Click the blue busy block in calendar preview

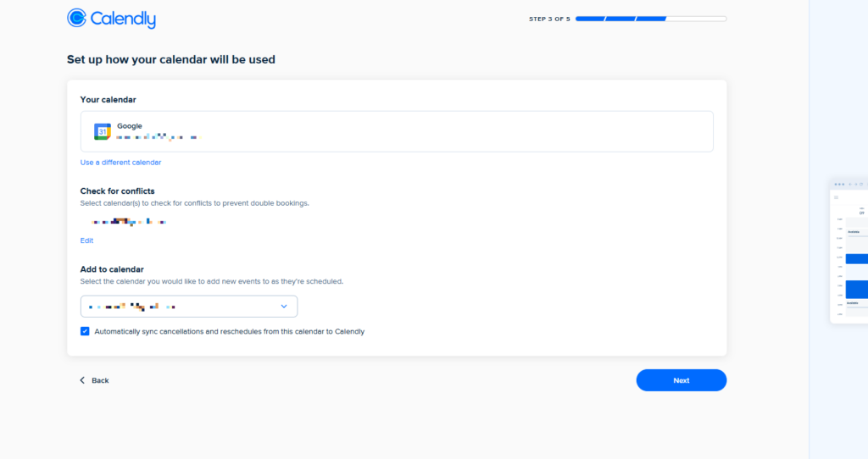click(856, 259)
